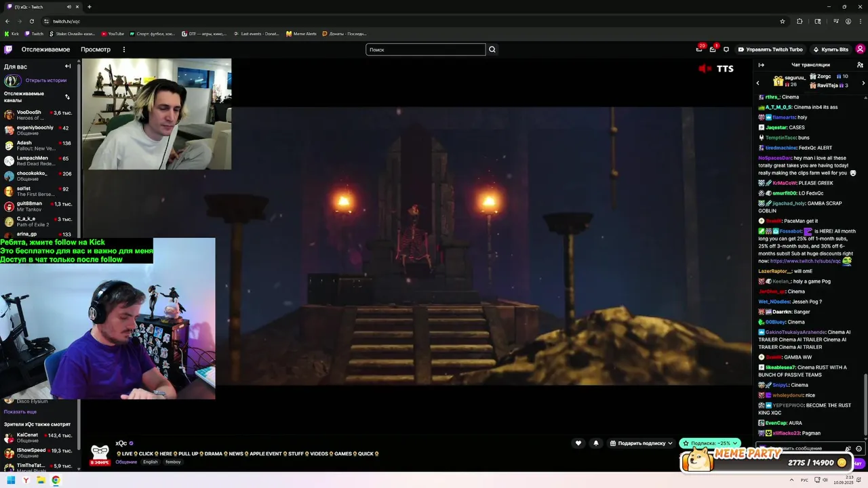Bookmark this page with the star

(x=783, y=21)
